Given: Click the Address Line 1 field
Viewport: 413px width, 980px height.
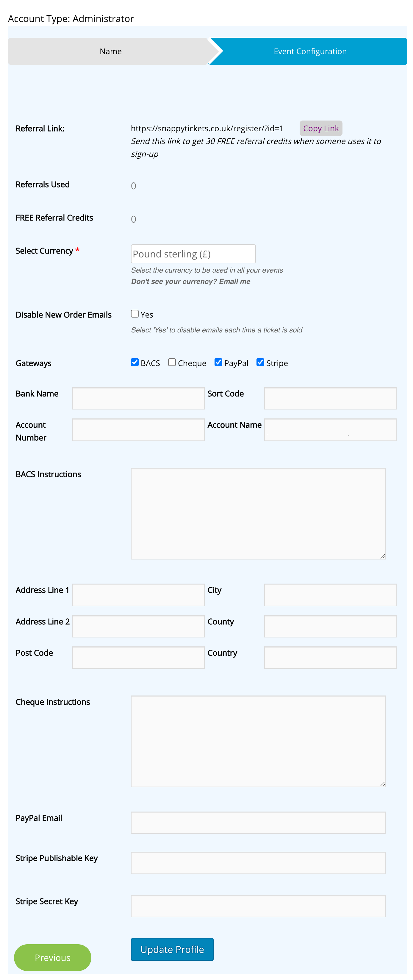Looking at the screenshot, I should 138,595.
